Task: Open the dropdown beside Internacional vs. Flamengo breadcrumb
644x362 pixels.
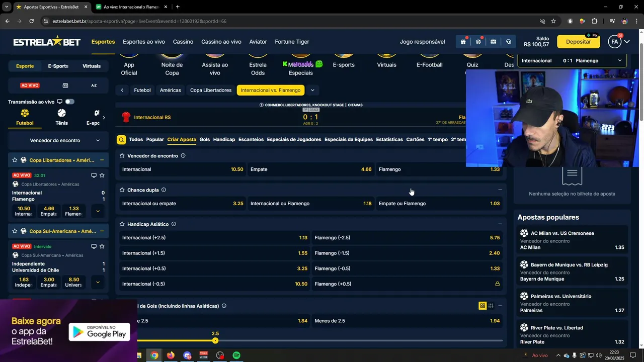Action: (x=312, y=90)
